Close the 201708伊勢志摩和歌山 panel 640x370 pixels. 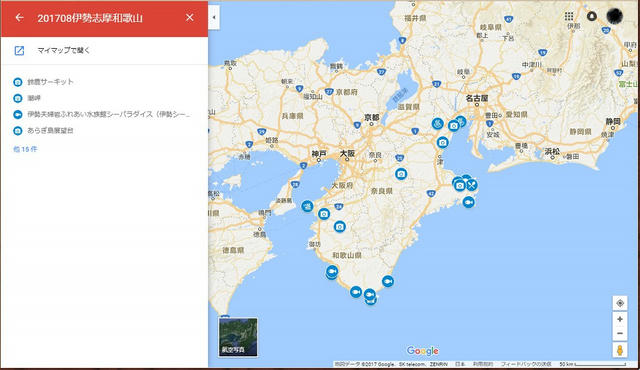pyautogui.click(x=189, y=18)
